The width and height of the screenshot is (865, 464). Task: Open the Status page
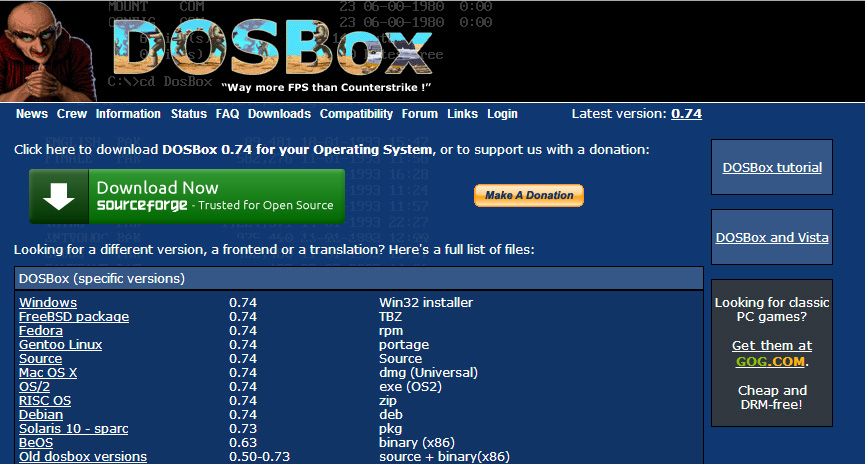tap(189, 114)
